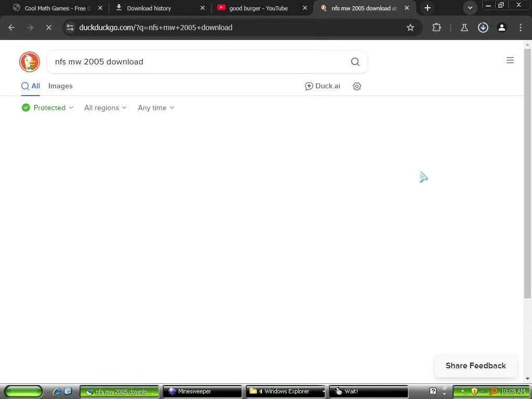Viewport: 532px width, 399px height.
Task: Click the DuckDuckGo logo
Action: pyautogui.click(x=30, y=62)
